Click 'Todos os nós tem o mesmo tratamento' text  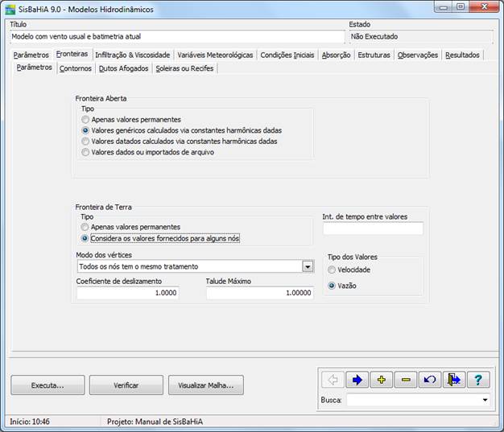click(138, 266)
